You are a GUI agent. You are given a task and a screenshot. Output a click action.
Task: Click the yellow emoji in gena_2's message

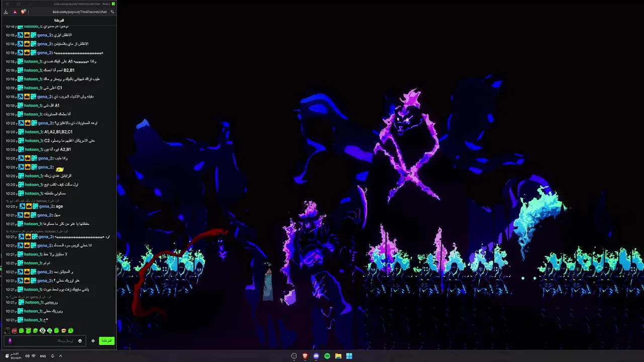coord(59,169)
